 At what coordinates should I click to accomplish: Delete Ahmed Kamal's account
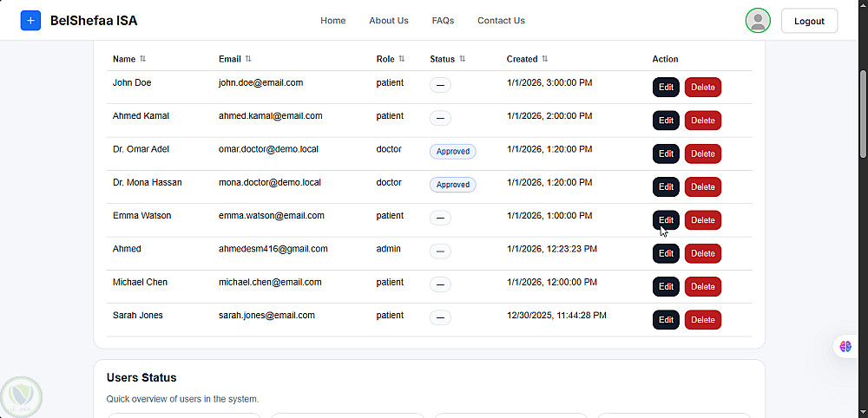click(702, 121)
